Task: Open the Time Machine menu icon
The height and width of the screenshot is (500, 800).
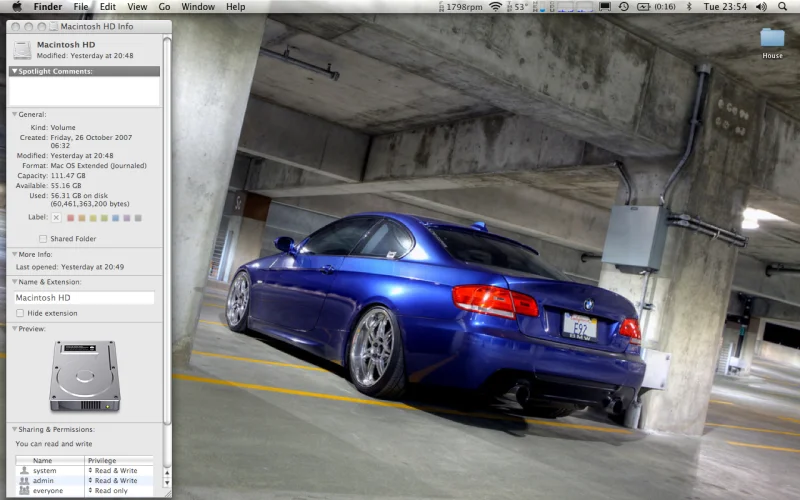Action: coord(623,7)
